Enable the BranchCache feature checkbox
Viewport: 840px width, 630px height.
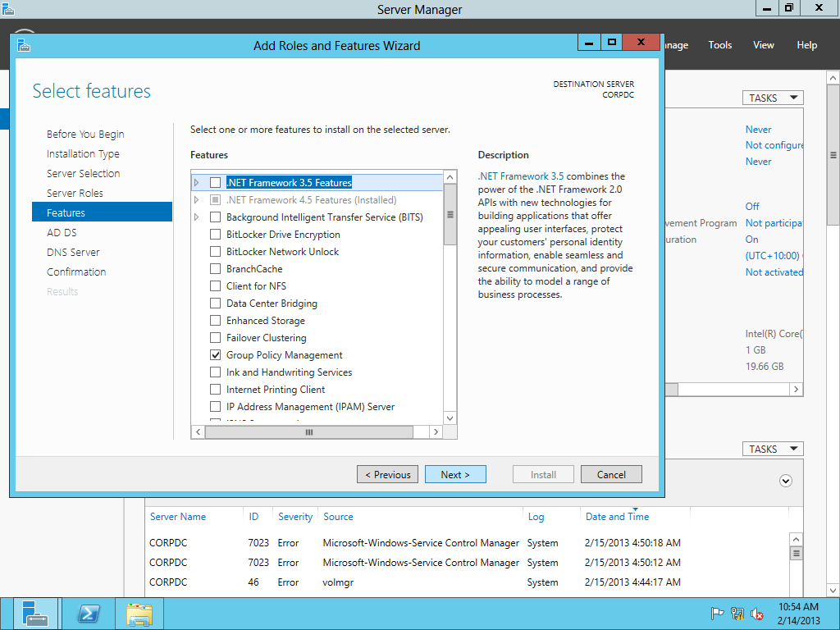tap(216, 268)
